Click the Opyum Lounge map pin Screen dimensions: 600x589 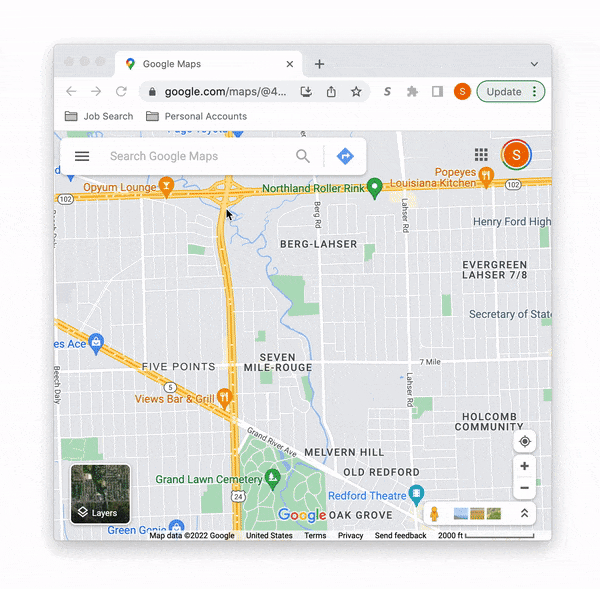coord(166,186)
